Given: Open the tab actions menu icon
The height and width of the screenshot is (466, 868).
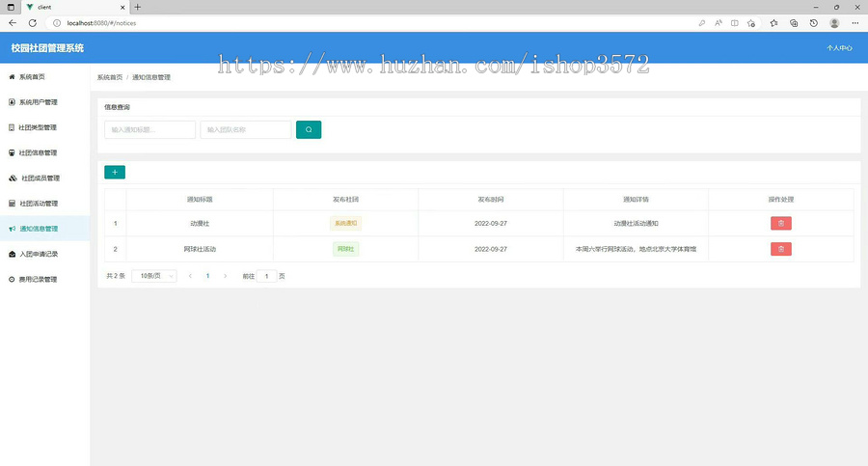Looking at the screenshot, I should click(11, 7).
